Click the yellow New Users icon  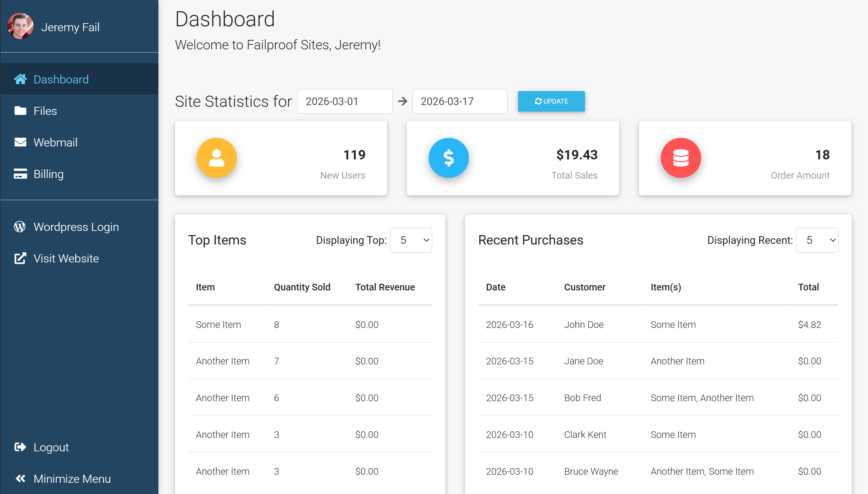(x=217, y=158)
